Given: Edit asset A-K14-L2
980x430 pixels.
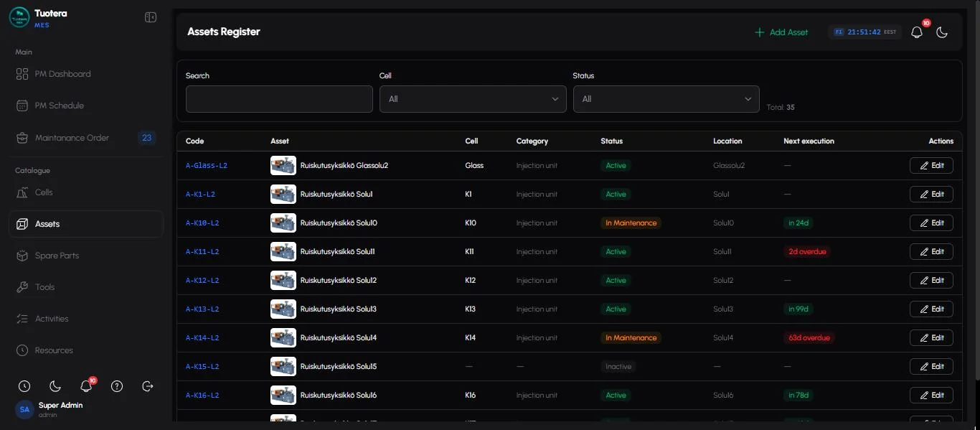Looking at the screenshot, I should [x=931, y=338].
